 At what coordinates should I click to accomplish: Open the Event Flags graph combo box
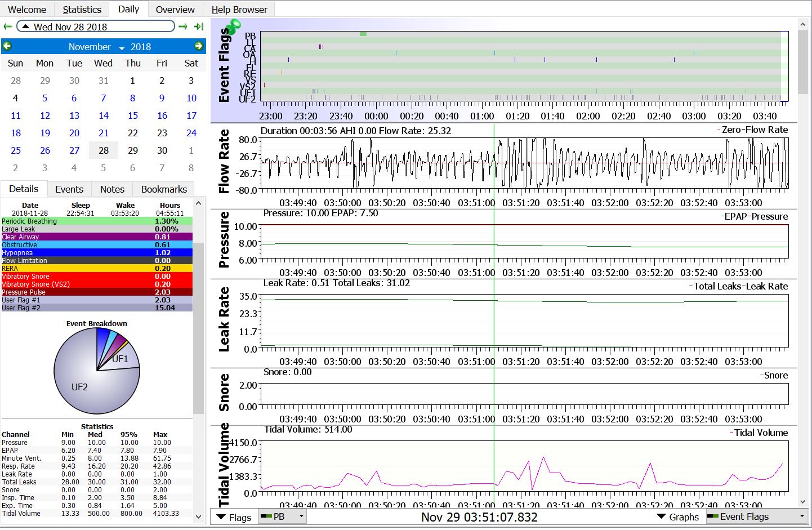tap(757, 516)
